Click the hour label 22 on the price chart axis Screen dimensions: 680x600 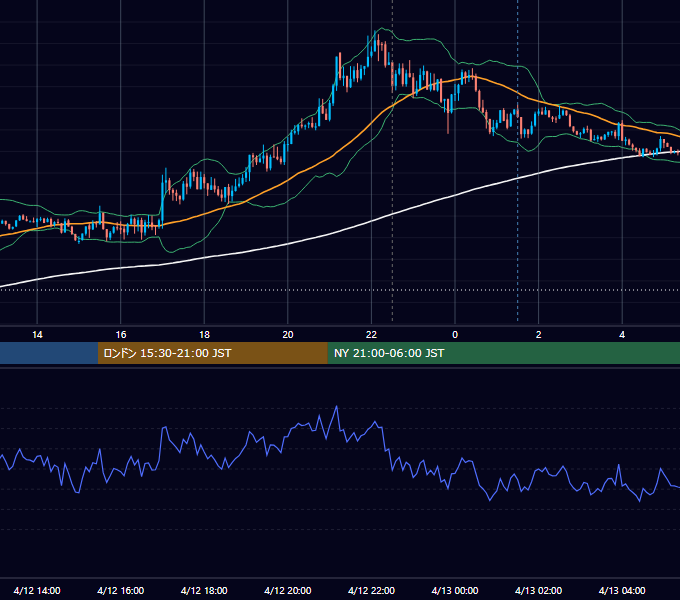click(371, 335)
